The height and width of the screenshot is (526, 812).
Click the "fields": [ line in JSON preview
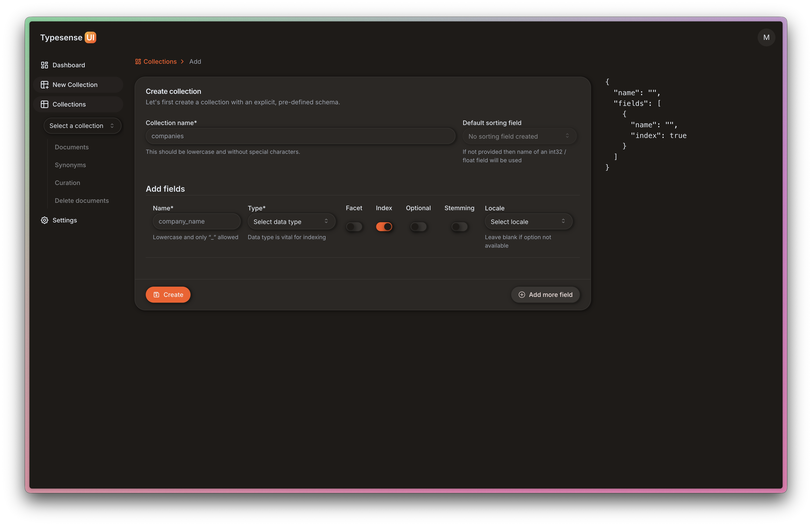(637, 103)
